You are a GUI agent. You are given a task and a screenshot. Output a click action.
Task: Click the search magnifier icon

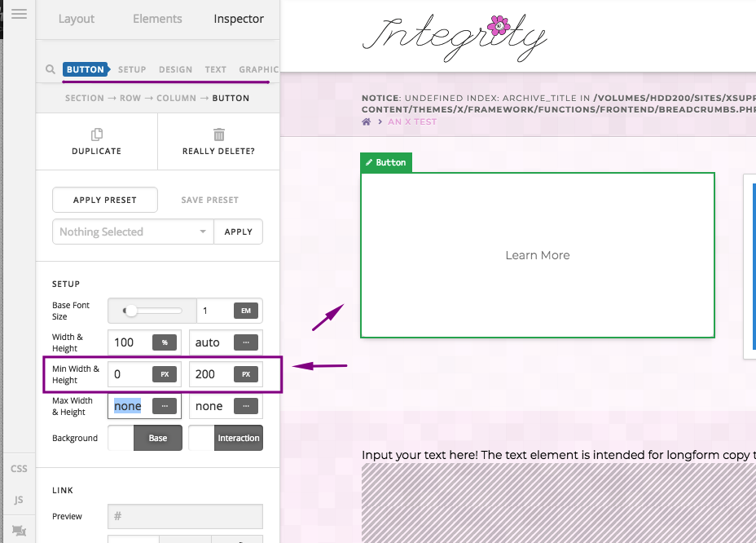51,69
